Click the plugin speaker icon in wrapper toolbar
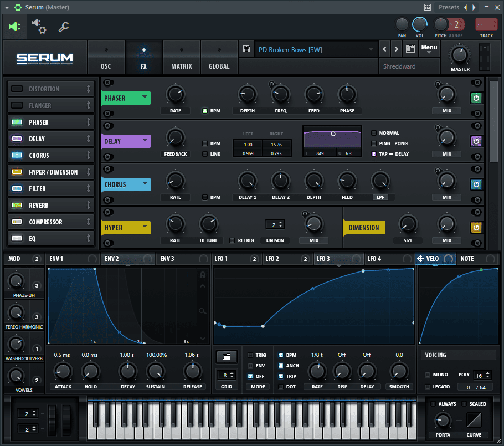 pyautogui.click(x=15, y=27)
